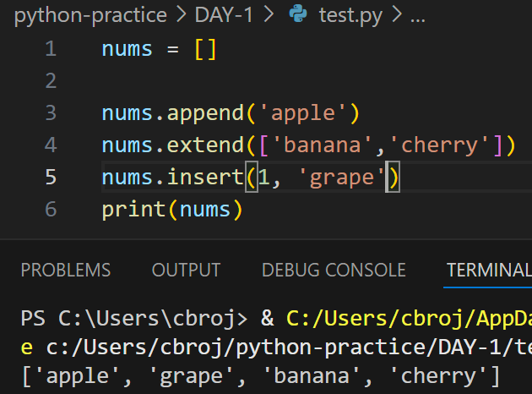Expand chevron after test.py breadcrumb
This screenshot has height=394, width=532.
coord(397,15)
